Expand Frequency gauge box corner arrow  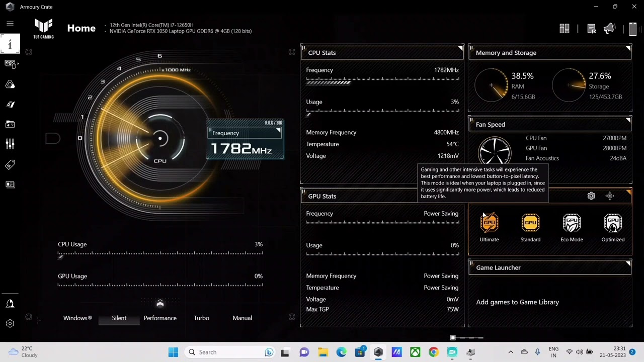click(278, 131)
